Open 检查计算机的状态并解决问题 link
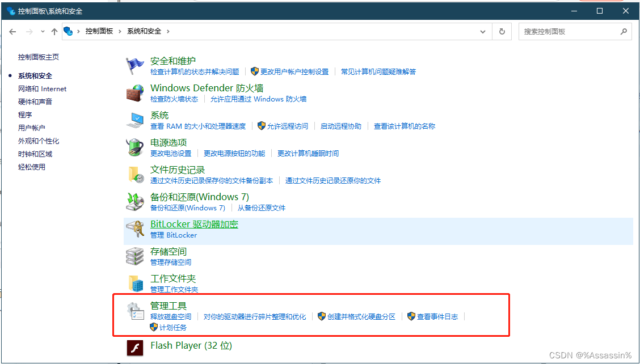This screenshot has height=364, width=640. click(195, 72)
